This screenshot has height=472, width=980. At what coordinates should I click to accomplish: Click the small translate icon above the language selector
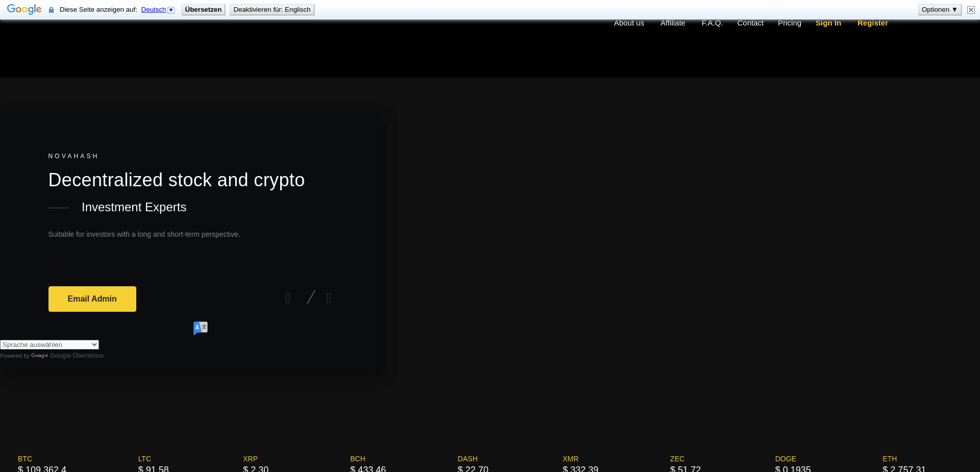(200, 328)
